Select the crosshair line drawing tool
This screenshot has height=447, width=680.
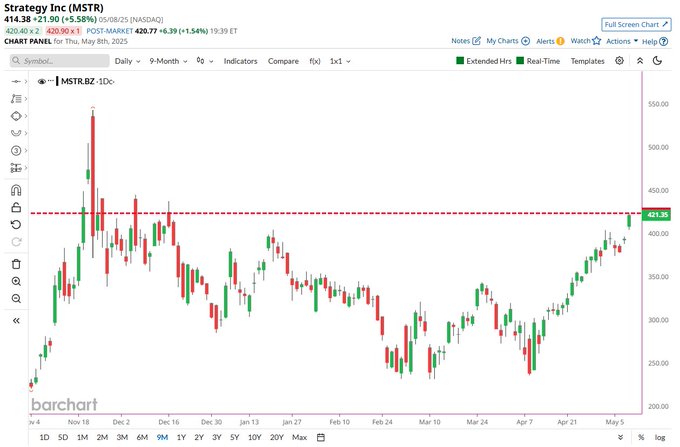pos(16,82)
